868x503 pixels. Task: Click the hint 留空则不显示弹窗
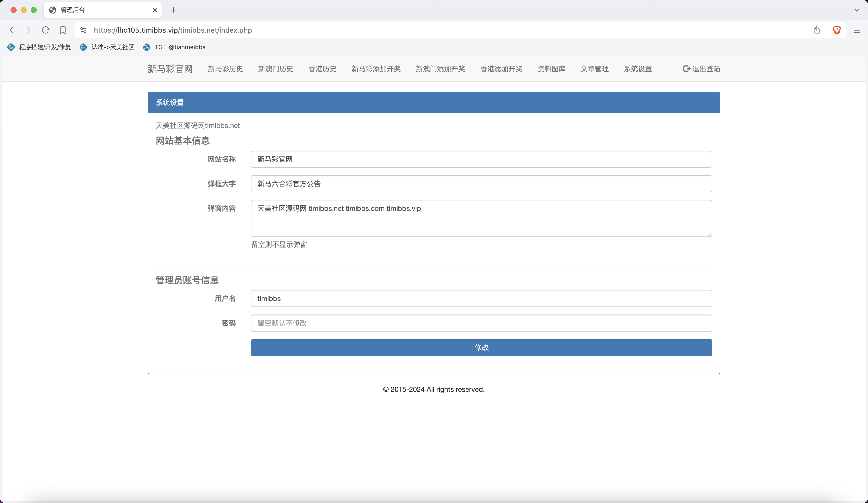[279, 244]
